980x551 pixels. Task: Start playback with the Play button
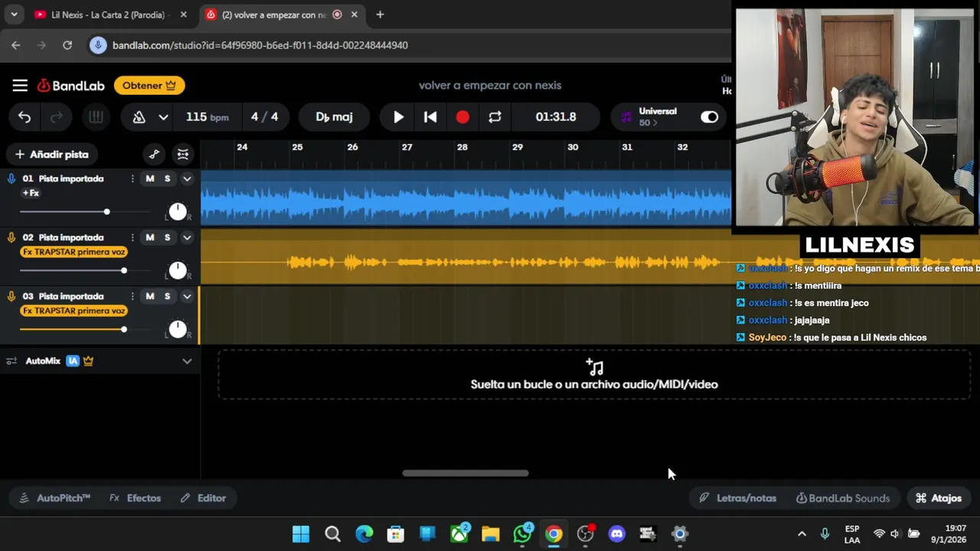pyautogui.click(x=398, y=117)
